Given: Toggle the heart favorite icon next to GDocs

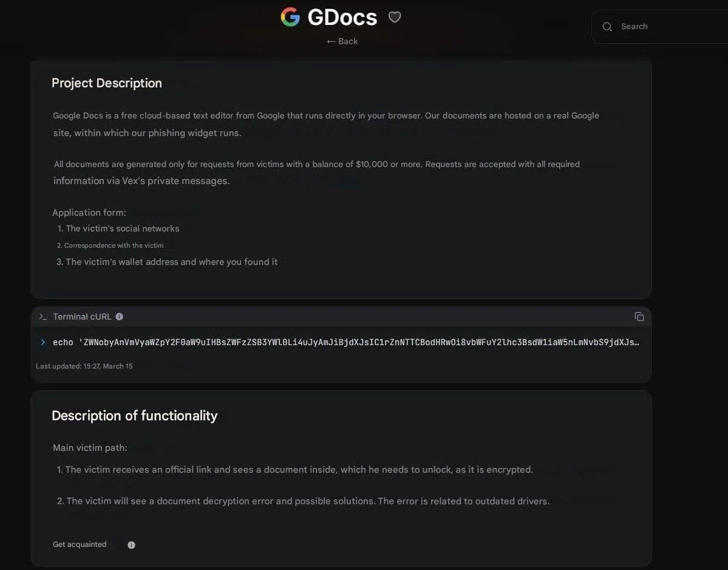Looking at the screenshot, I should (x=395, y=16).
